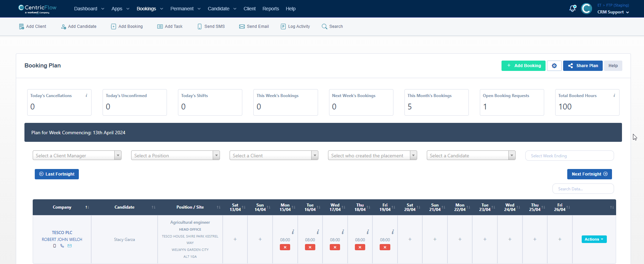644x264 pixels.
Task: Expand the Dashboard menu
Action: pos(89,9)
